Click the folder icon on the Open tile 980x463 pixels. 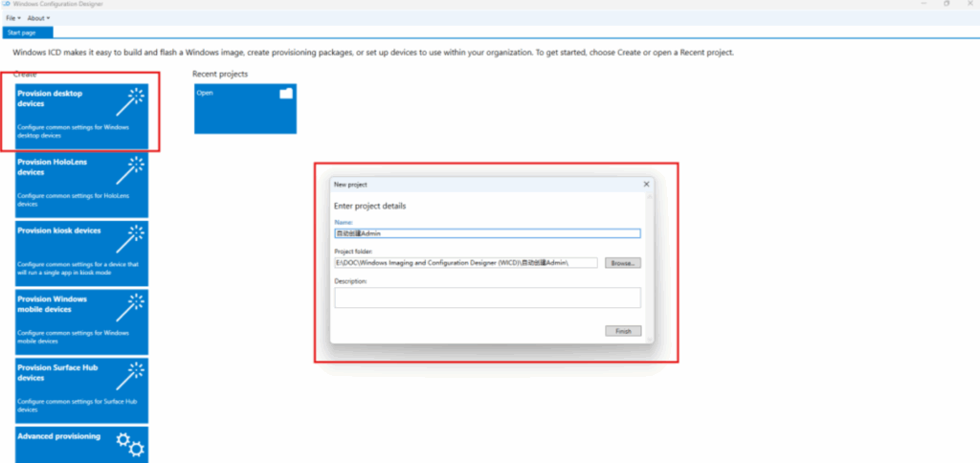click(x=285, y=94)
